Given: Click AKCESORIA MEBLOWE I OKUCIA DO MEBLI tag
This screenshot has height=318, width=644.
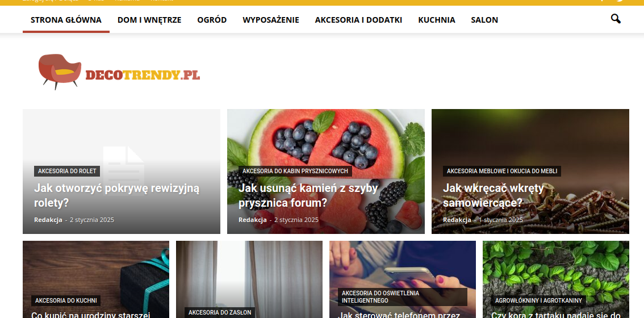Looking at the screenshot, I should 502,171.
